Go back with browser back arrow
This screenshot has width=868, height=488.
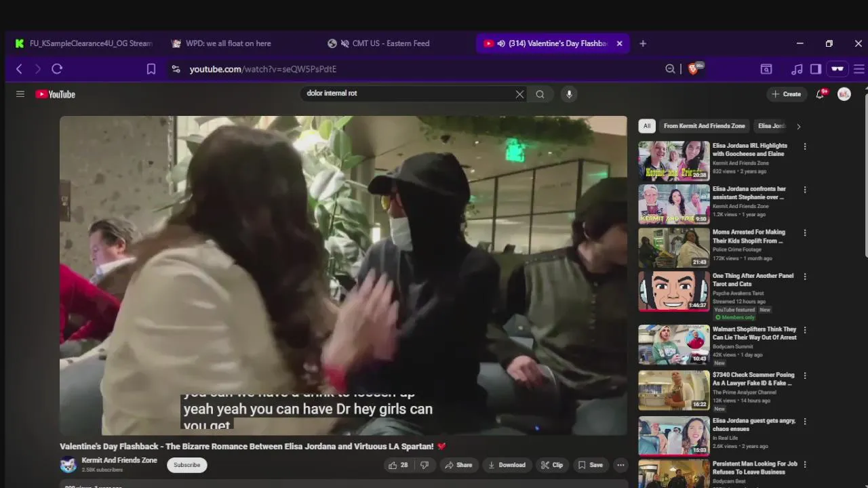click(19, 68)
